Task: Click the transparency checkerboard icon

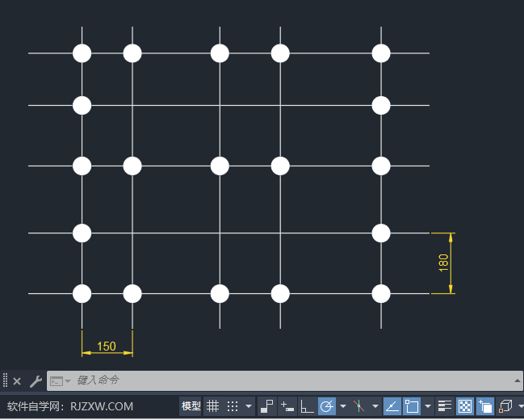Action: tap(465, 405)
